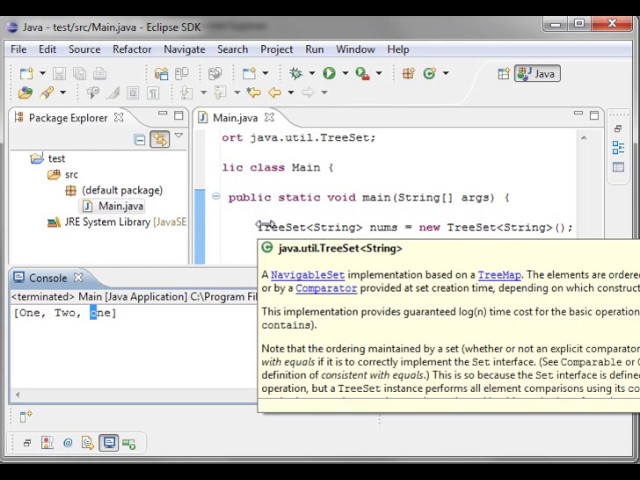Click the Restore icon in right sidebar
Screen dimensions: 640x480
tap(618, 129)
